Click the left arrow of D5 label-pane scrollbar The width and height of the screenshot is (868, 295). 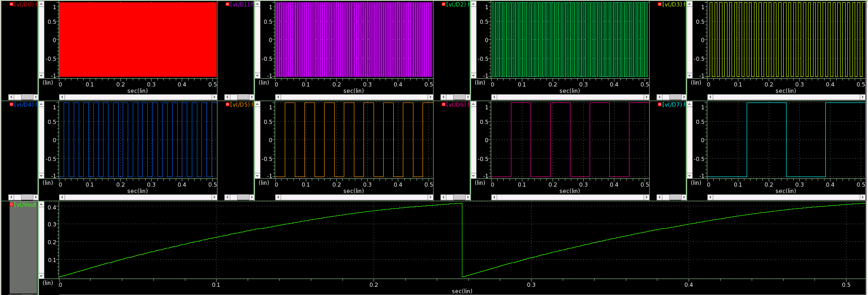click(x=227, y=197)
